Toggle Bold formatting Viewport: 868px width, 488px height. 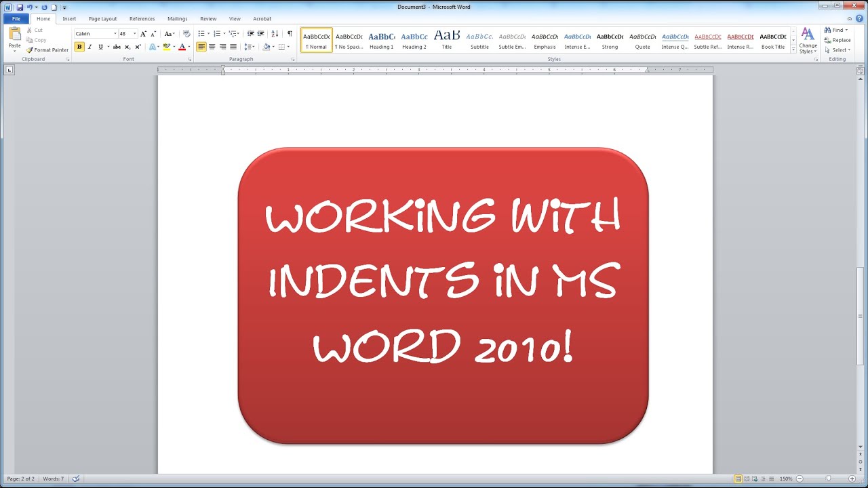click(79, 47)
